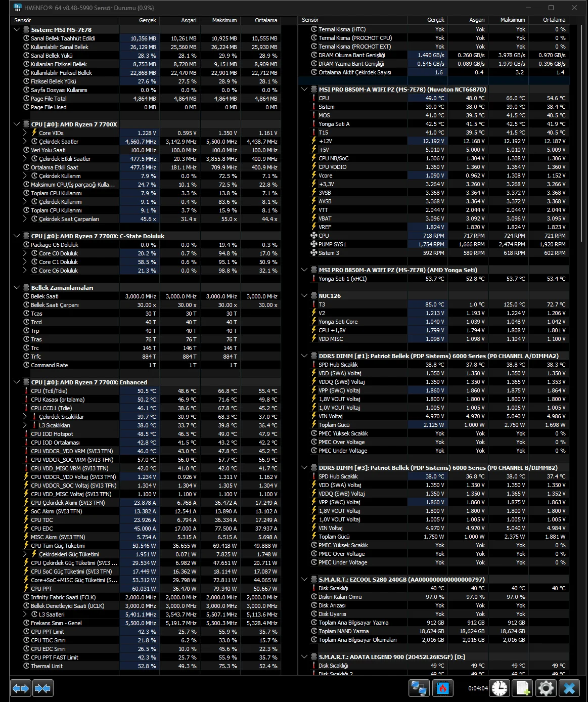588x702 pixels.
Task: Collapse the CPU [#0]: AMD Ryzen 7 7700X group
Action: pos(17,124)
